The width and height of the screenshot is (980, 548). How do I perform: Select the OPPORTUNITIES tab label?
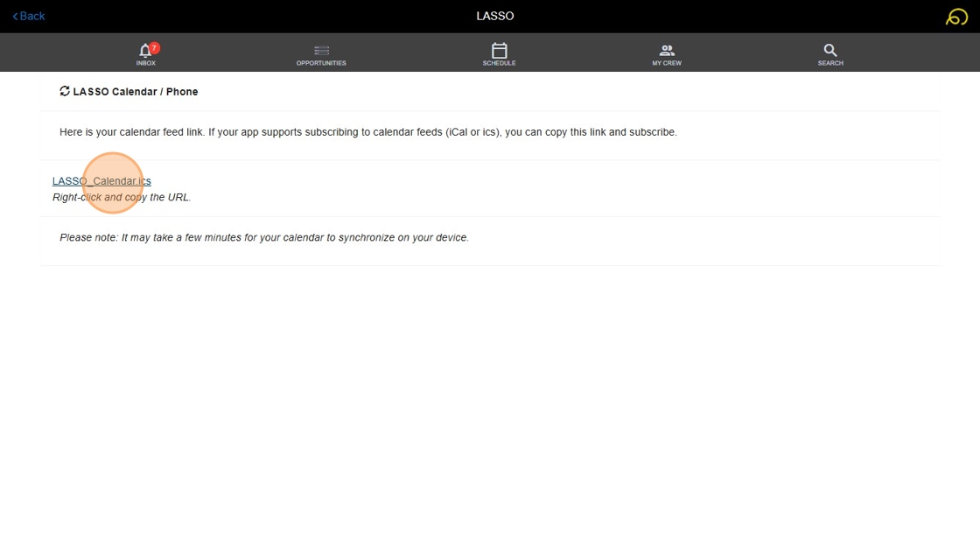click(x=321, y=63)
